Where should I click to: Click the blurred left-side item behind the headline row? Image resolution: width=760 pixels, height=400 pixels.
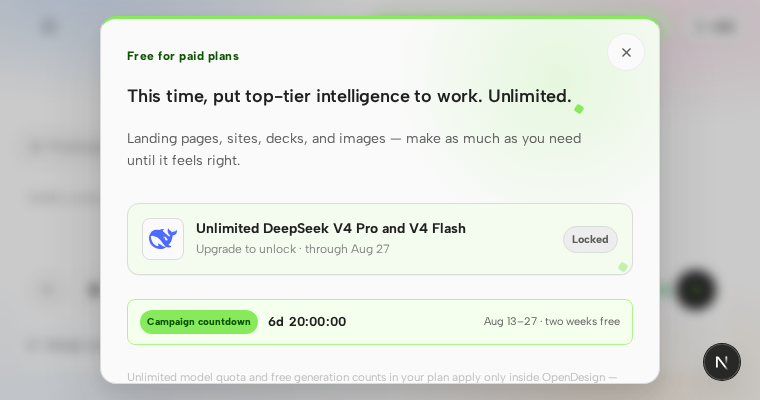pos(64,147)
